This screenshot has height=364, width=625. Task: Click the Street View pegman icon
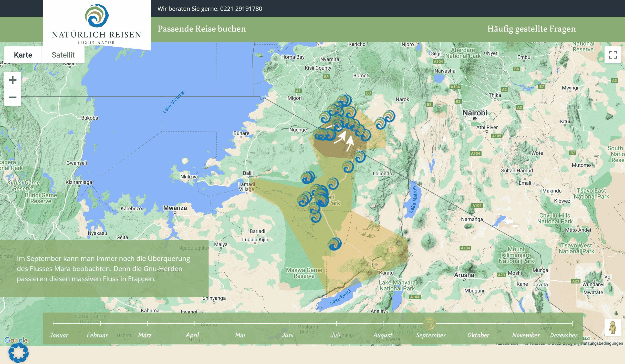[x=613, y=327]
